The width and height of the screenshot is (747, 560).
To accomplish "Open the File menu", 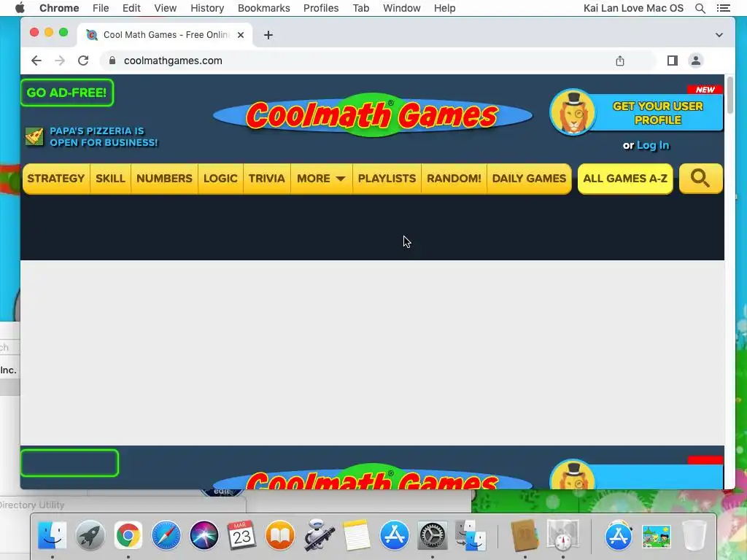I will point(101,8).
